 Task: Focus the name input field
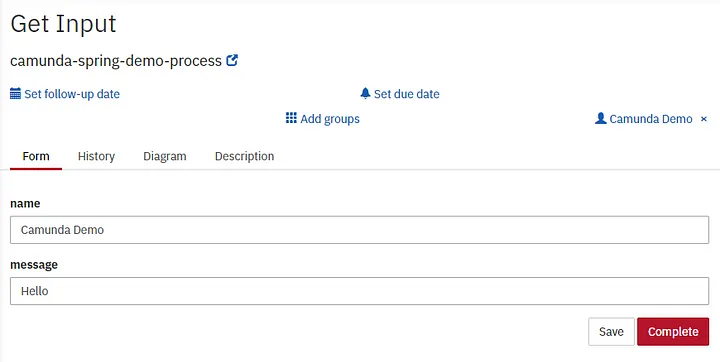pyautogui.click(x=360, y=230)
